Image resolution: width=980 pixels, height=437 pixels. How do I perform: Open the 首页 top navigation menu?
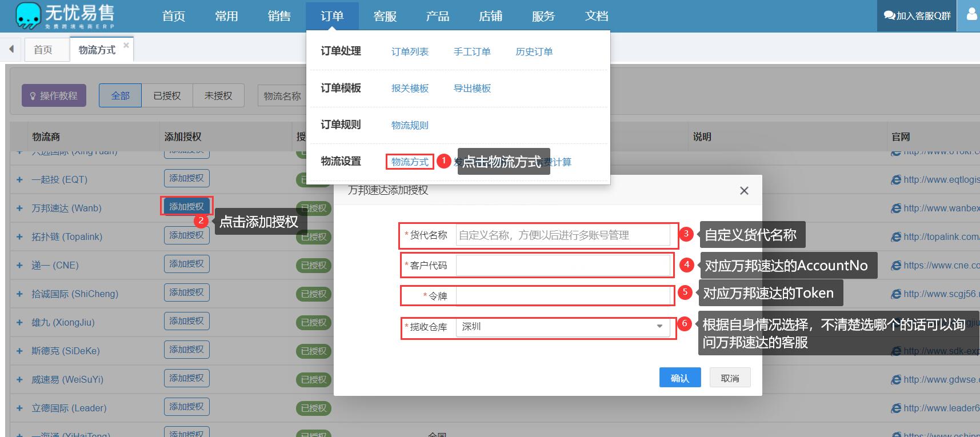click(174, 16)
